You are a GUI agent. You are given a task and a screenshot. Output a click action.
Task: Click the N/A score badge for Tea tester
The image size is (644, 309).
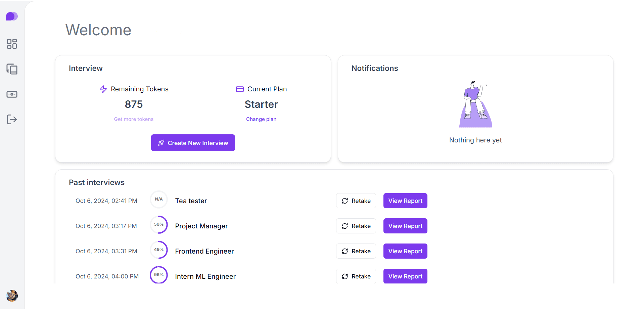click(x=158, y=199)
